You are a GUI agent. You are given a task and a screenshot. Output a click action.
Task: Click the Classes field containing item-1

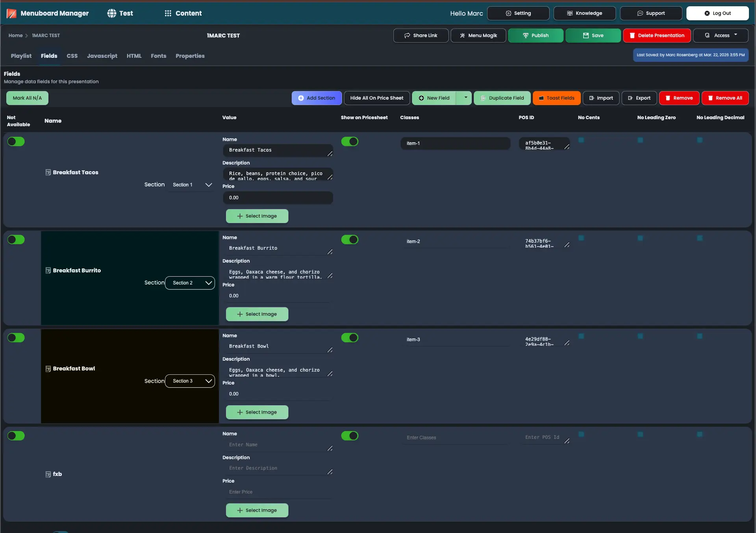point(456,143)
